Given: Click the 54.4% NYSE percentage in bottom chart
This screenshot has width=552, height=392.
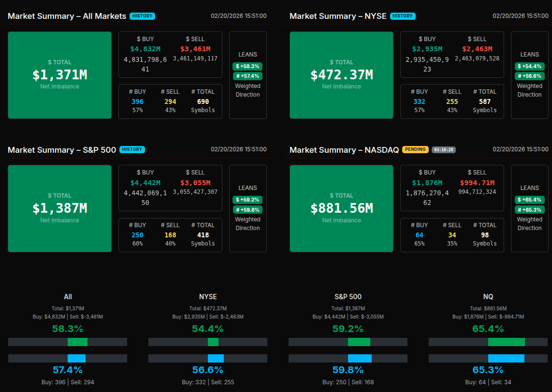Looking at the screenshot, I should [208, 329].
